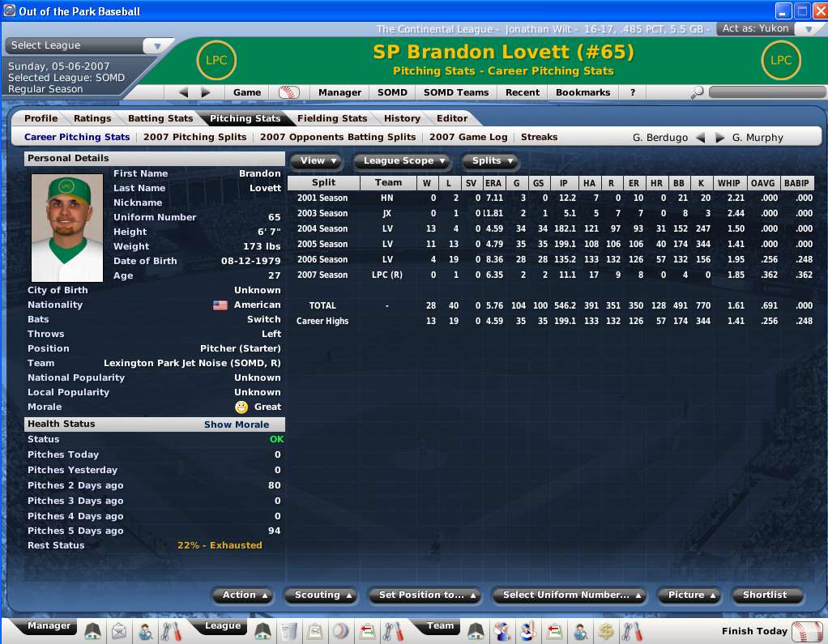Viewport: 828px width, 644px height.
Task: Open the Action popup menu
Action: pyautogui.click(x=245, y=595)
